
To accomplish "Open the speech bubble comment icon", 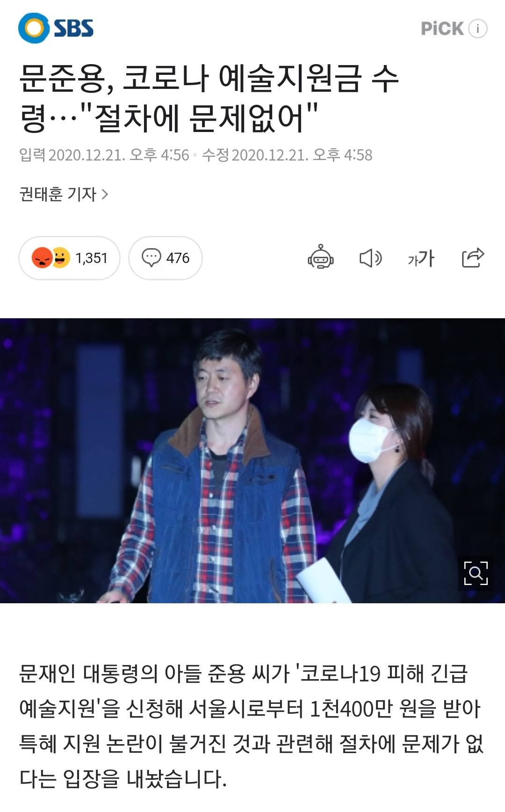I will tap(151, 258).
